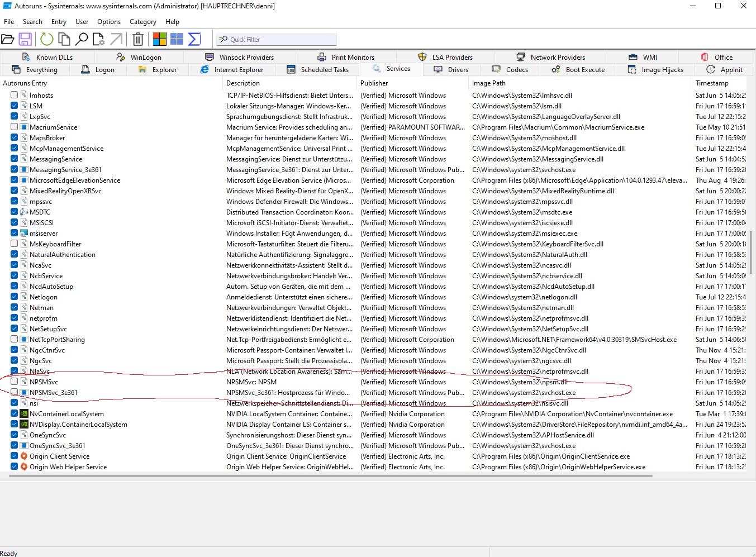Open the Help menu

pyautogui.click(x=172, y=22)
